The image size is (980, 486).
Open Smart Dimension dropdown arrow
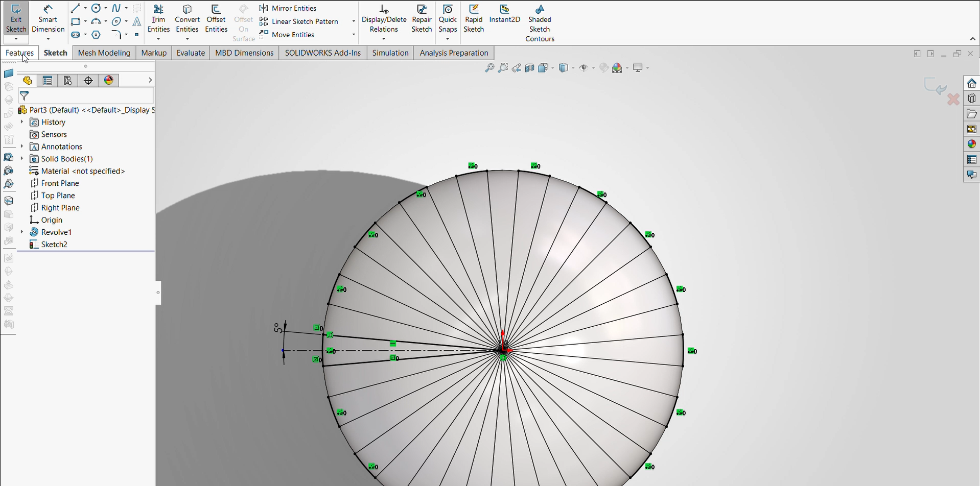point(48,39)
